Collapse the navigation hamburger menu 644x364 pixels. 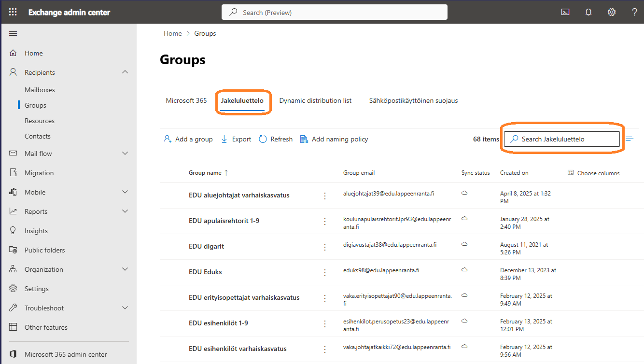click(13, 33)
